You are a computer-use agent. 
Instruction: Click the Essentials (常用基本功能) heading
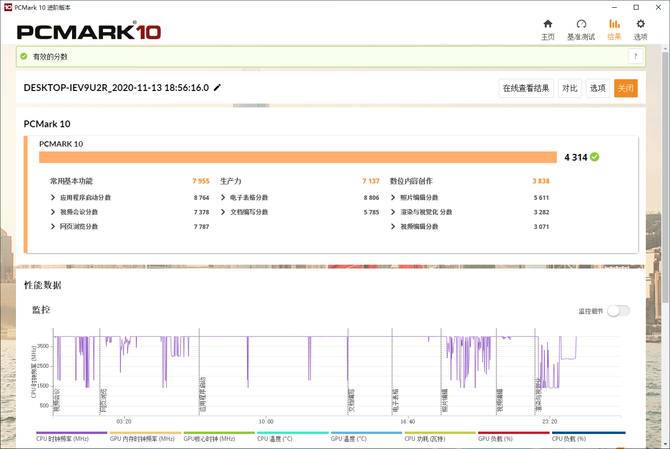[71, 181]
